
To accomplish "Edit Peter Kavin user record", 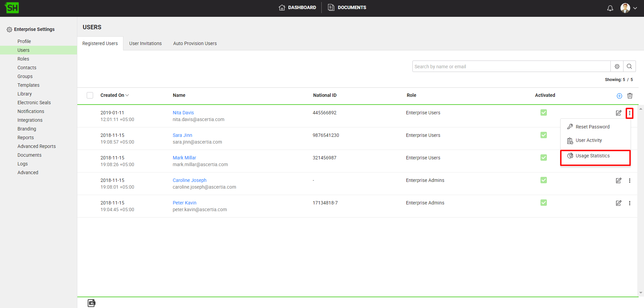I will 618,203.
